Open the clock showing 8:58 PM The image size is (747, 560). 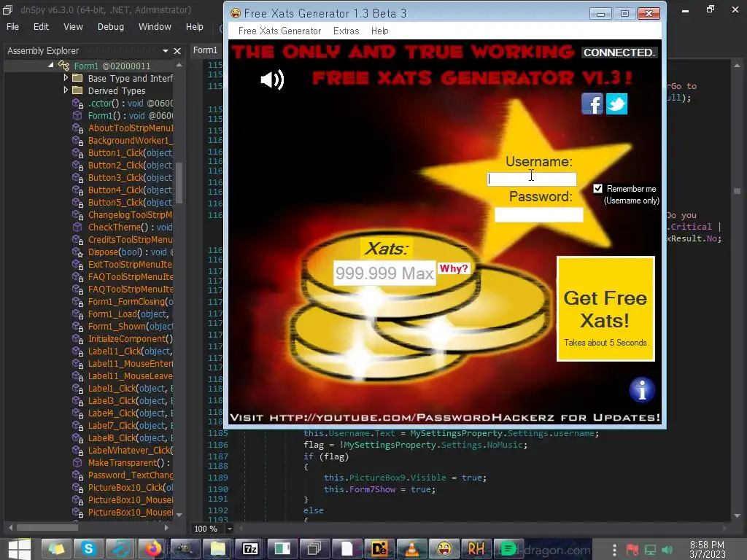(708, 550)
